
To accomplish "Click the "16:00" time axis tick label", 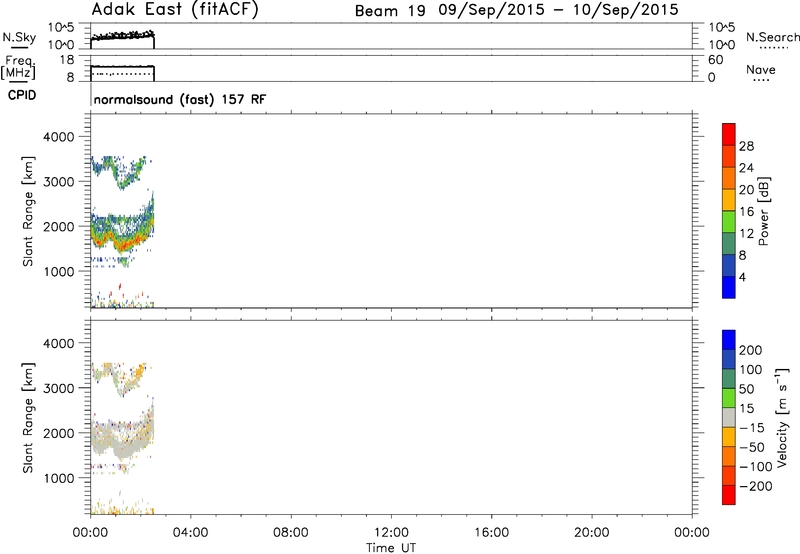I will tap(491, 533).
